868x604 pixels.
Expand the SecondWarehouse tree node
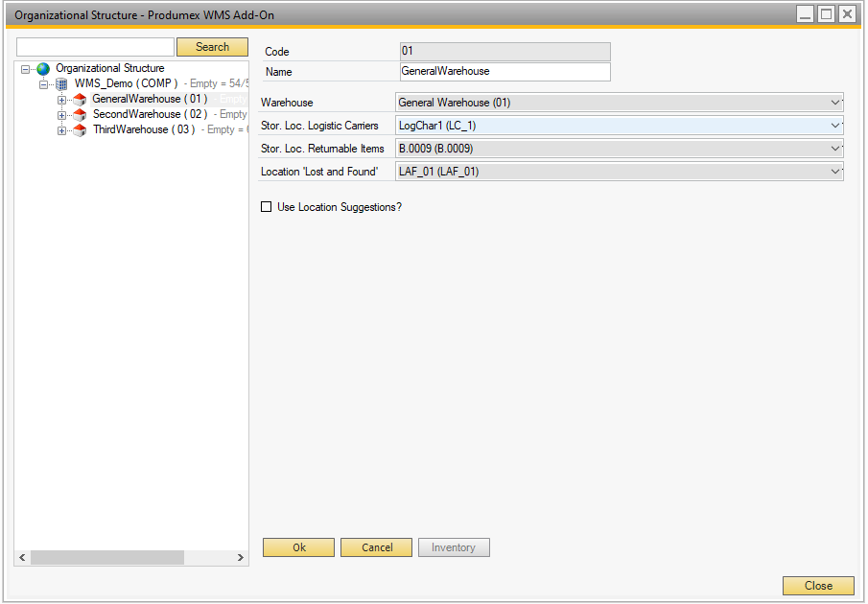coord(62,115)
